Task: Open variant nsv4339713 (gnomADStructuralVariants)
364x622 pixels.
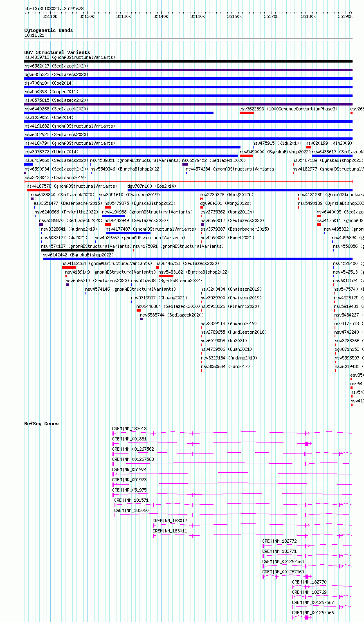Action: coord(70,57)
